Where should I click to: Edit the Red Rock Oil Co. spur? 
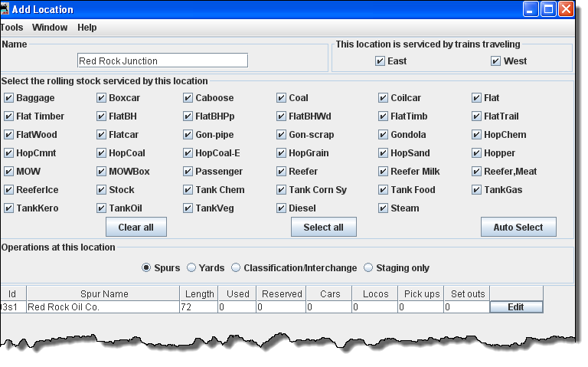click(x=516, y=307)
